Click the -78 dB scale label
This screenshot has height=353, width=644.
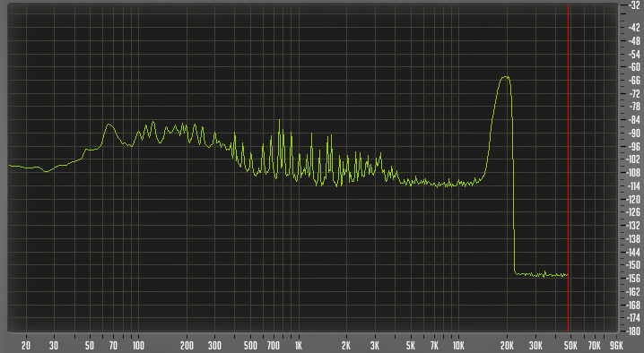pos(634,107)
